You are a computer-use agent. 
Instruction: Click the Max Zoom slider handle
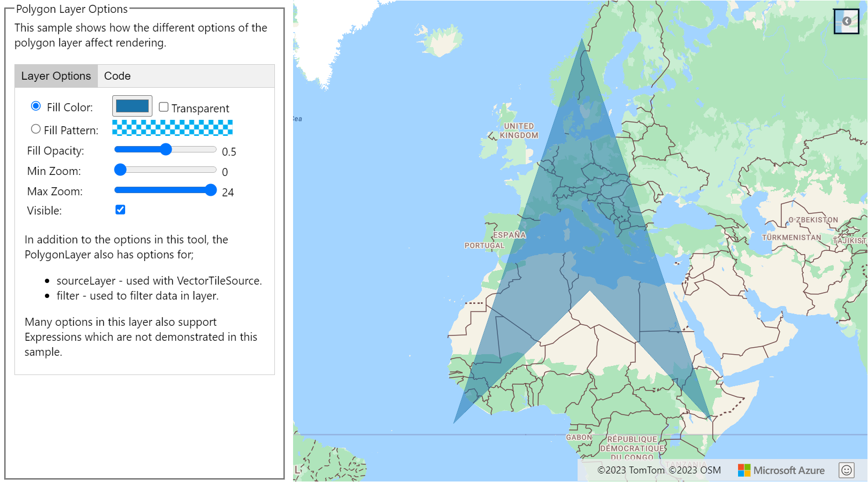pos(211,190)
